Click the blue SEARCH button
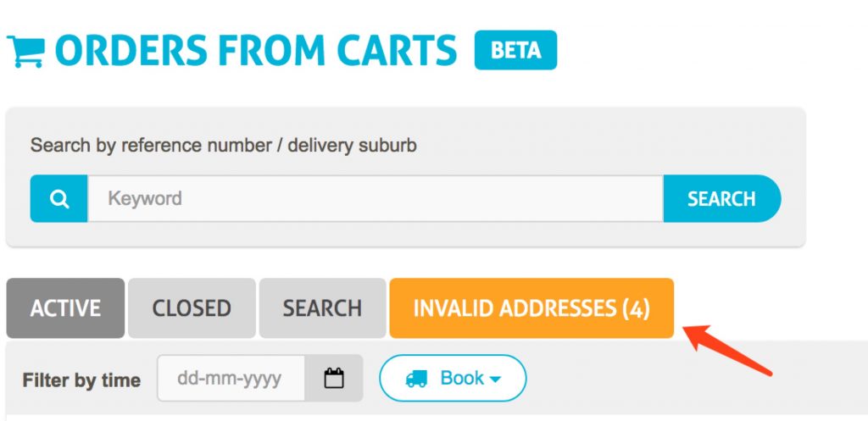The image size is (868, 421). [722, 198]
